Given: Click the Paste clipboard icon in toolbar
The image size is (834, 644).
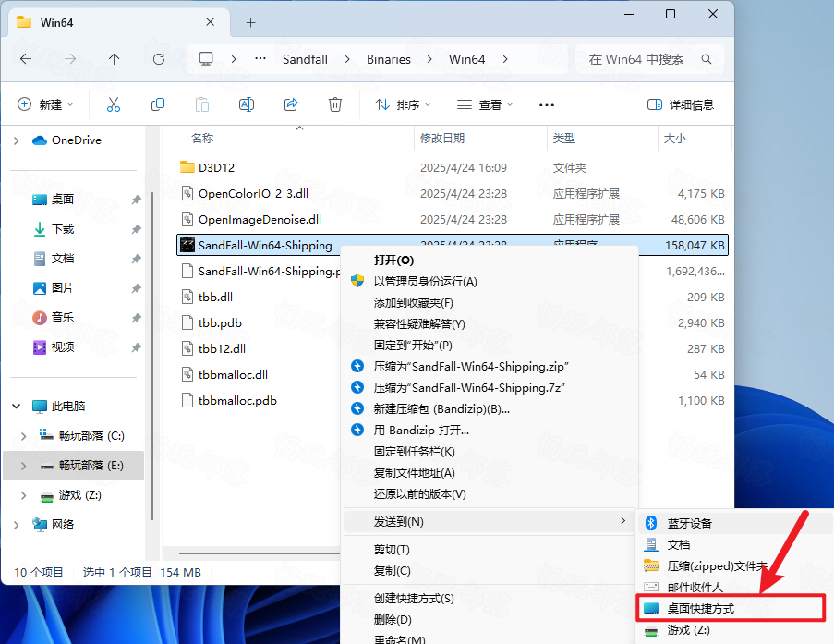Looking at the screenshot, I should point(202,104).
